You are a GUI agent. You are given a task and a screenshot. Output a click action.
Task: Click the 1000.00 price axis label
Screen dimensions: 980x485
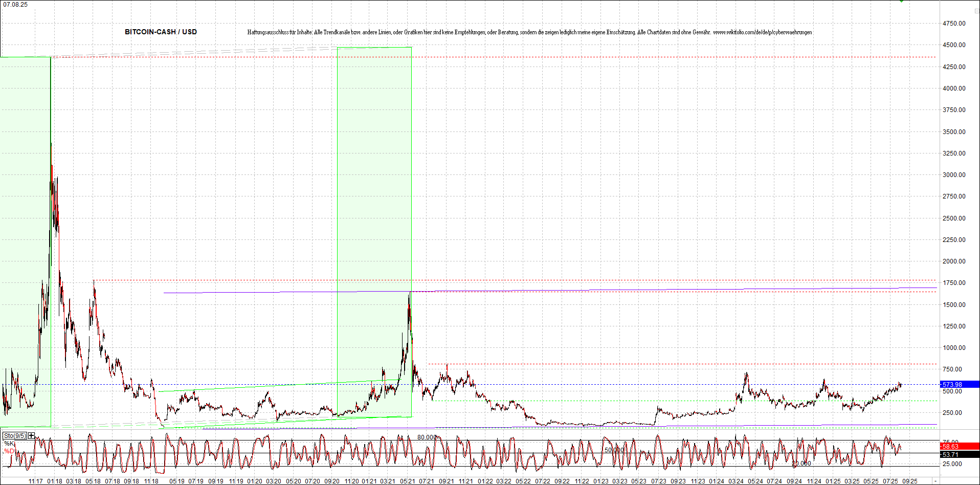point(954,348)
